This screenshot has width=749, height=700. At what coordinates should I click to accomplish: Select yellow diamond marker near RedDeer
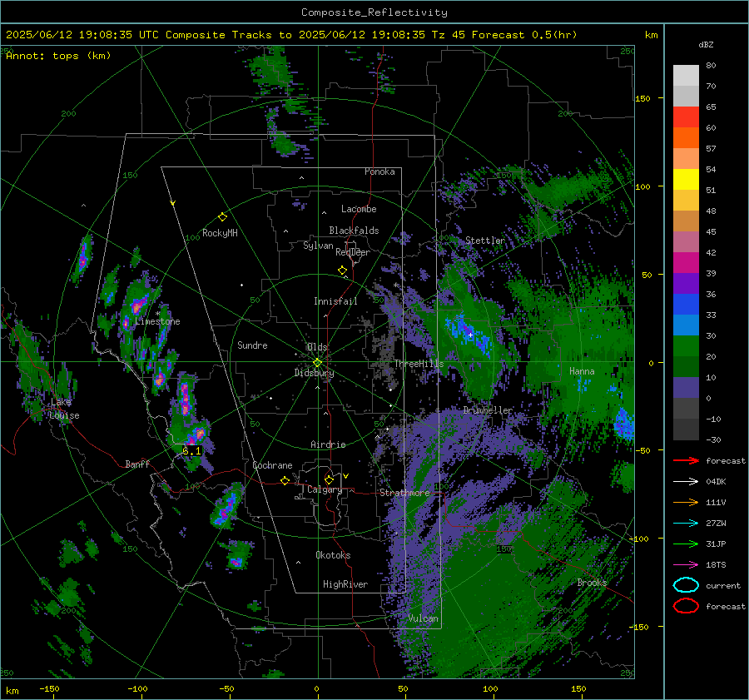tap(342, 271)
